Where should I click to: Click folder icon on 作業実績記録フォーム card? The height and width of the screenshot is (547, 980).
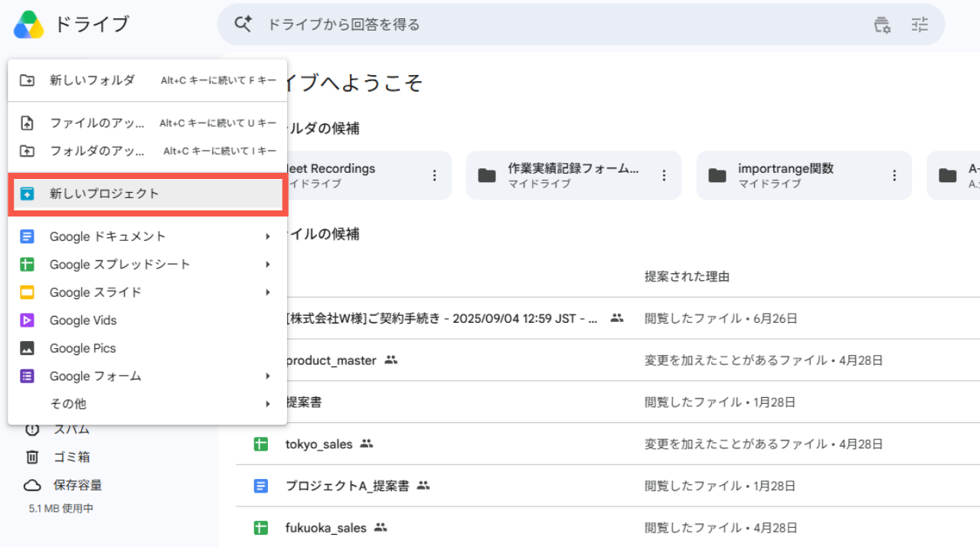[x=487, y=175]
